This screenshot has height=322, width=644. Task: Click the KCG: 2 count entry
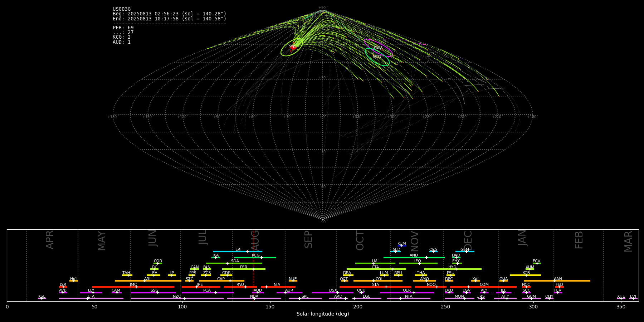pos(122,37)
